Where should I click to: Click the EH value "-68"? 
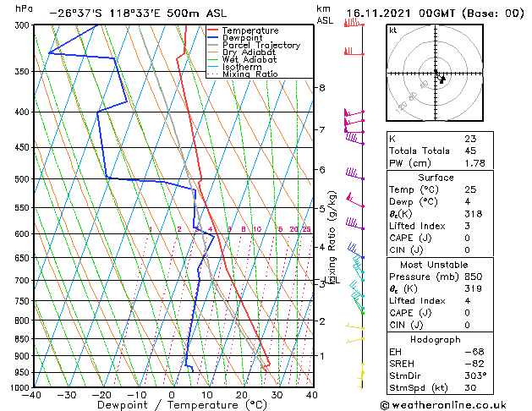click(x=474, y=352)
